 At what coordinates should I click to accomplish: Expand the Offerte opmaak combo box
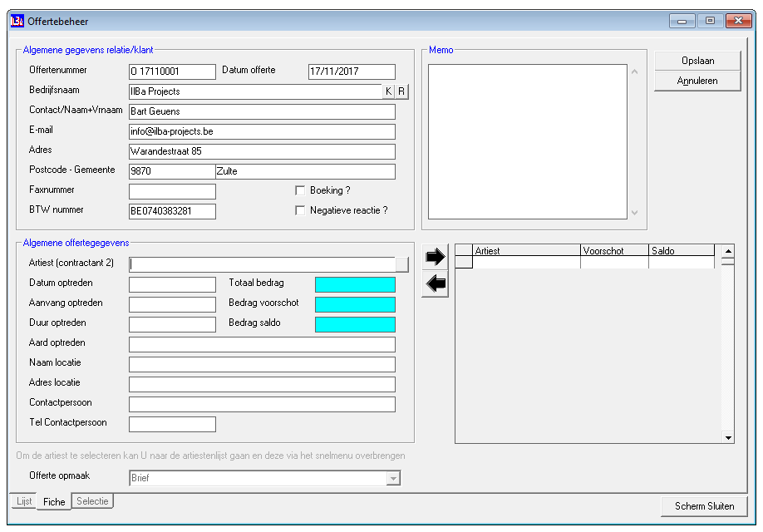(393, 479)
